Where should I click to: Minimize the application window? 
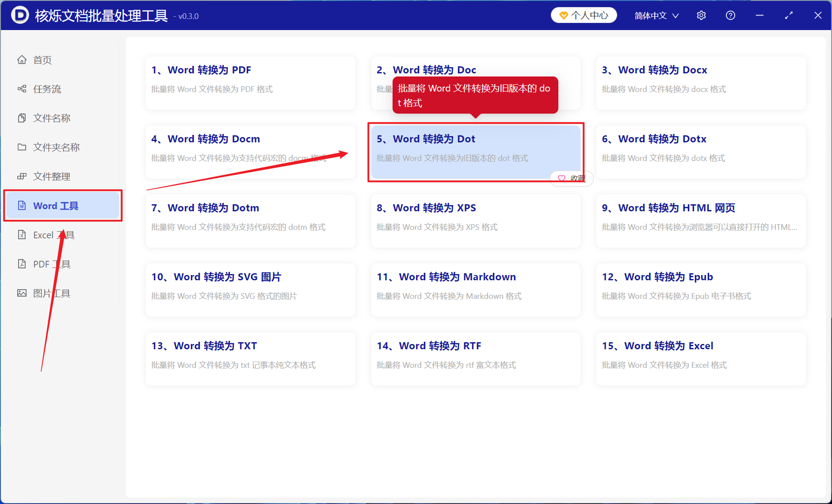click(x=759, y=15)
